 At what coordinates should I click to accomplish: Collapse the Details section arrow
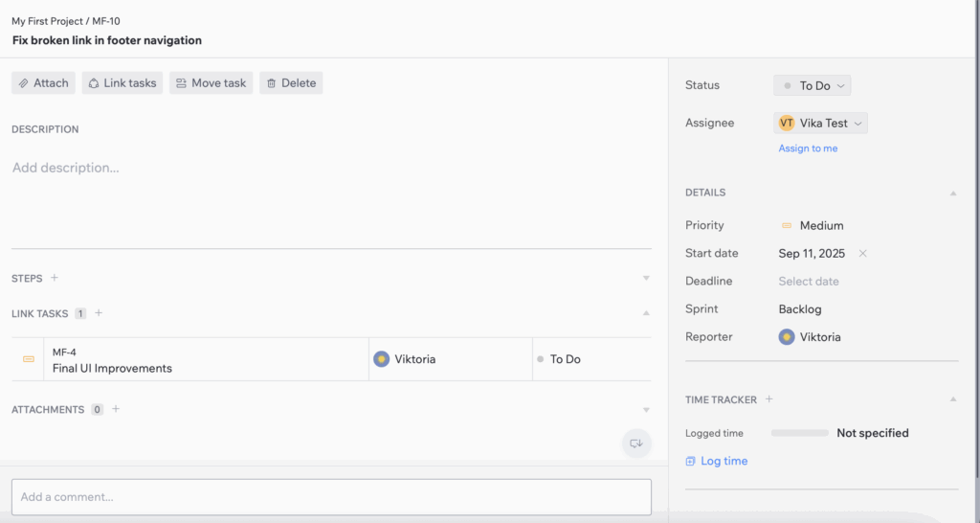pos(952,193)
